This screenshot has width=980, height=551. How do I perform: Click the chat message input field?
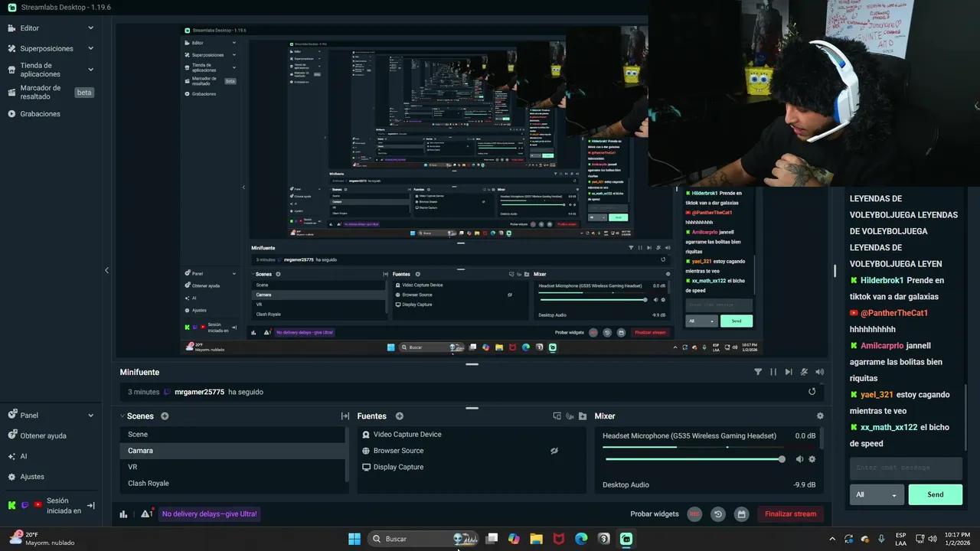(906, 468)
